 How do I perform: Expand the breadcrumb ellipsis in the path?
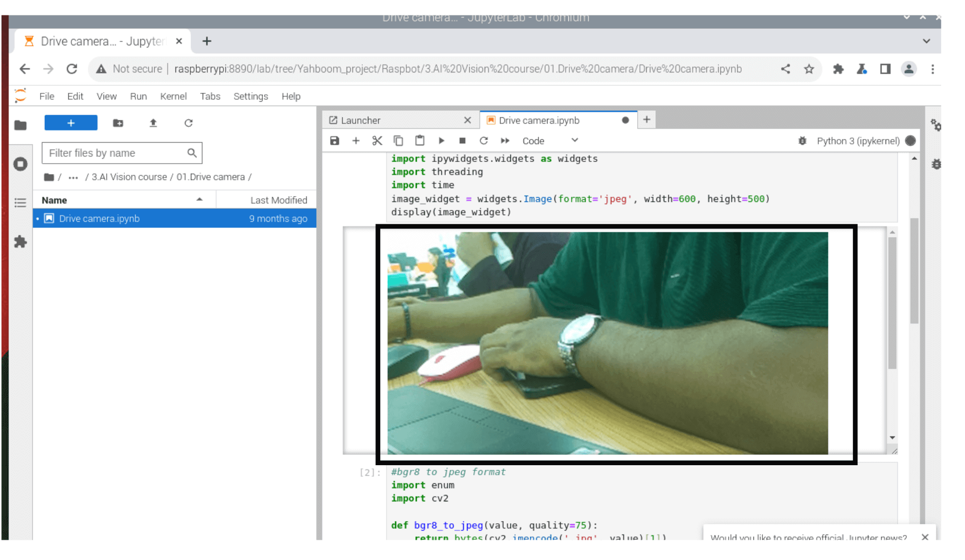[73, 176]
